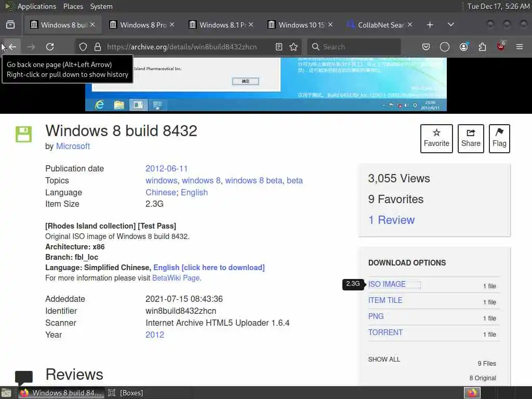Bookmark this page with the star icon

coord(294,47)
